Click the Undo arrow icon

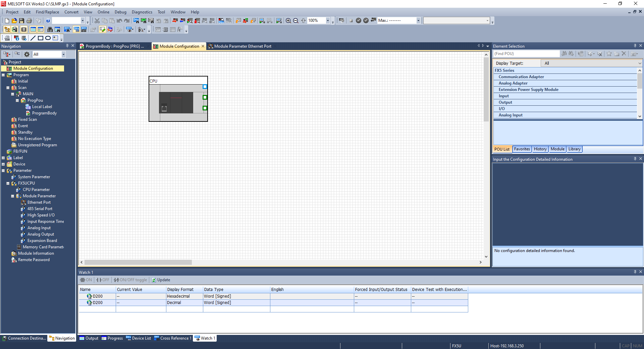coord(119,20)
